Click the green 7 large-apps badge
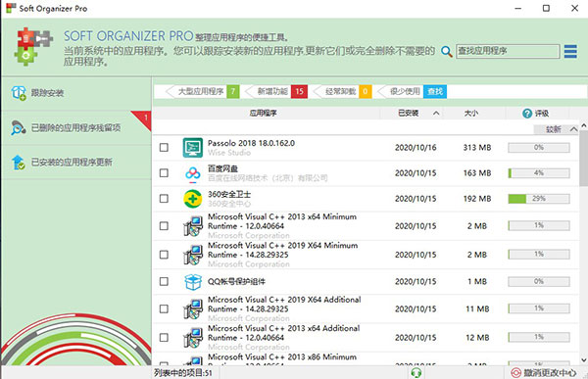The height and width of the screenshot is (379, 588). [x=233, y=91]
